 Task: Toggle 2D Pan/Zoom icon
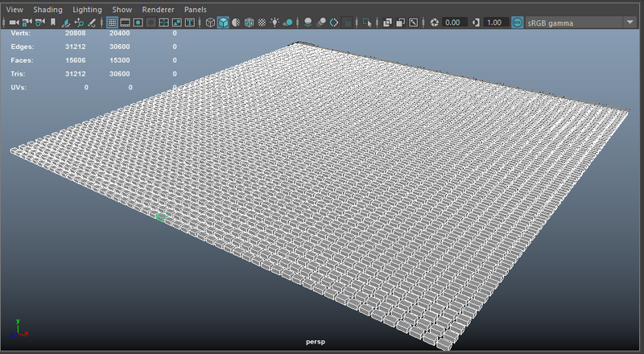click(x=79, y=23)
